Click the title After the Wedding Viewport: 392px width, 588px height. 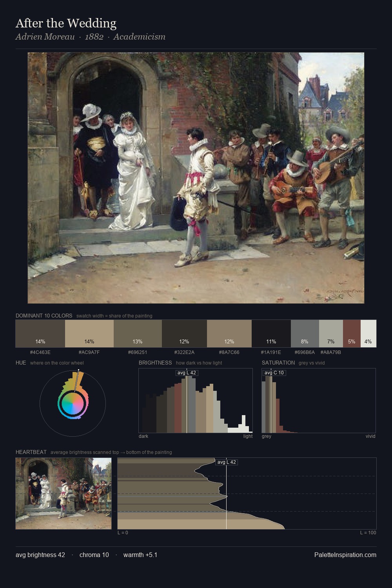coord(66,24)
